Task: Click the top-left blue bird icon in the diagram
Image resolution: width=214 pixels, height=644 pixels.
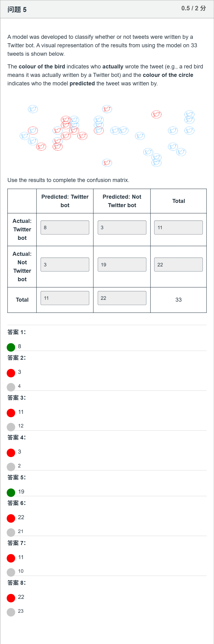Action: [x=33, y=109]
